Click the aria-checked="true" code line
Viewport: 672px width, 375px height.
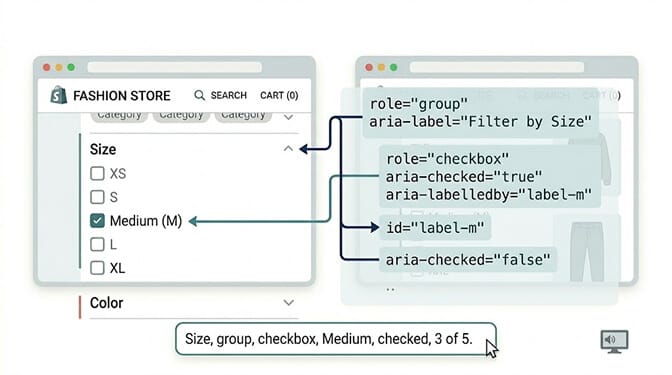(464, 177)
